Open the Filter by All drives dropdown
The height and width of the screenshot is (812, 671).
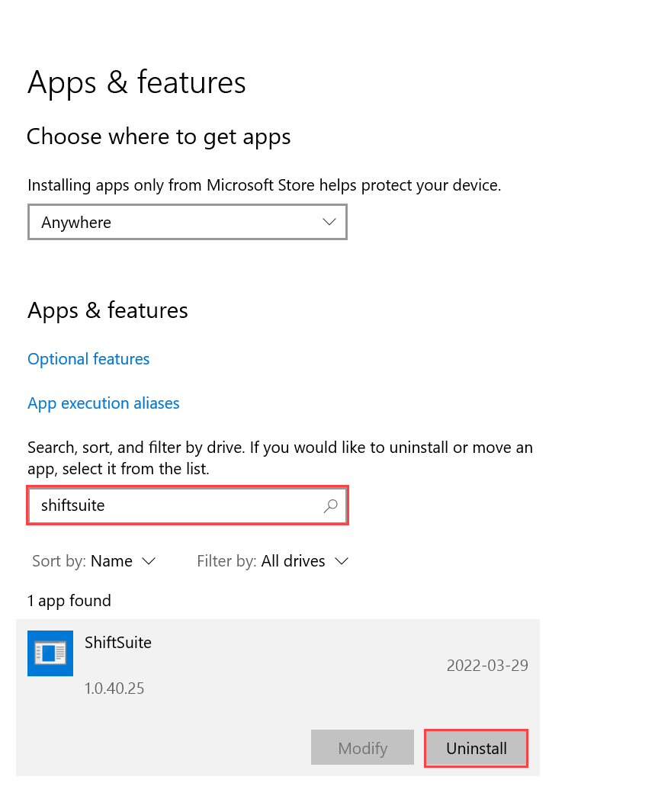[273, 561]
